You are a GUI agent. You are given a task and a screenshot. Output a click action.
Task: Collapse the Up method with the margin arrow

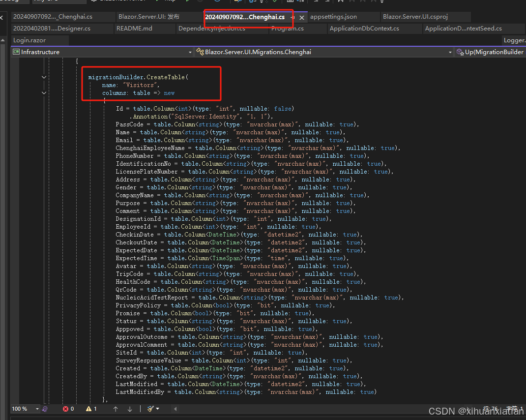point(43,77)
